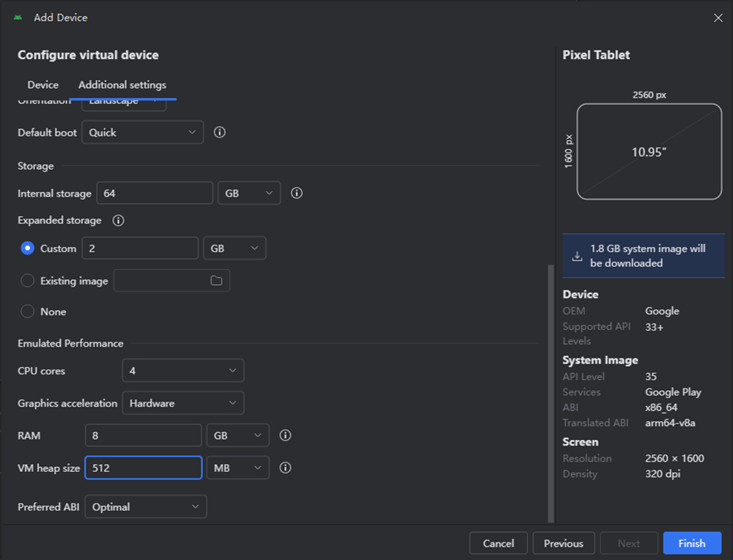Screen dimensions: 733x560
Task: Click the download icon in system image notice
Action: click(x=578, y=256)
